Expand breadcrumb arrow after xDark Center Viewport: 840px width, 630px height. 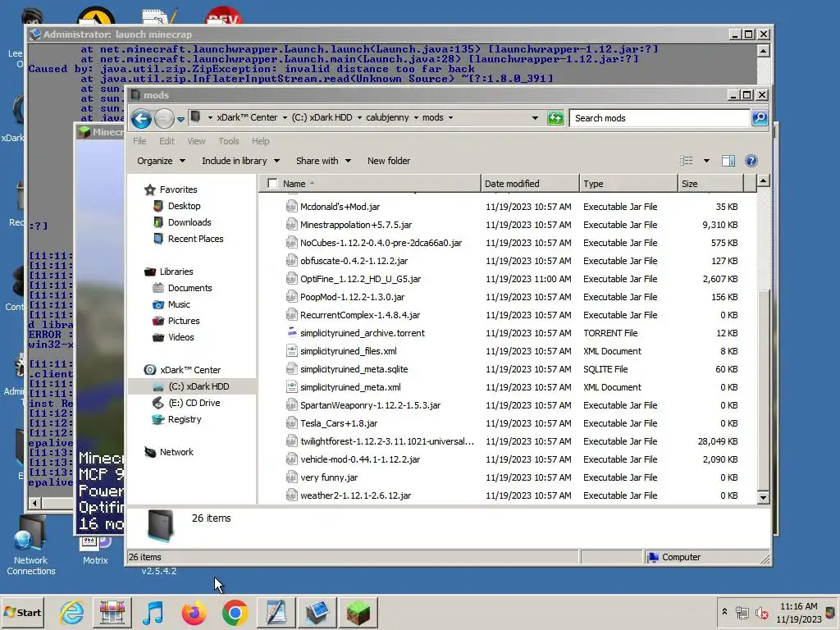point(285,118)
